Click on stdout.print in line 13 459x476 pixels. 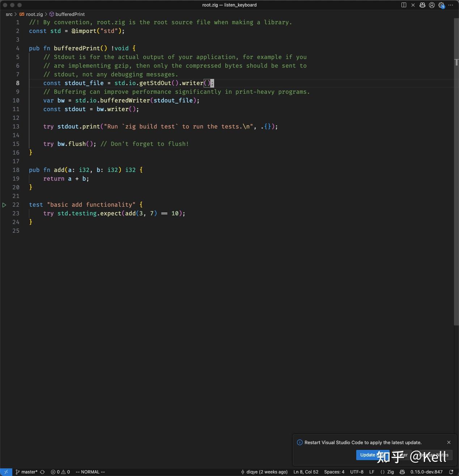point(79,126)
